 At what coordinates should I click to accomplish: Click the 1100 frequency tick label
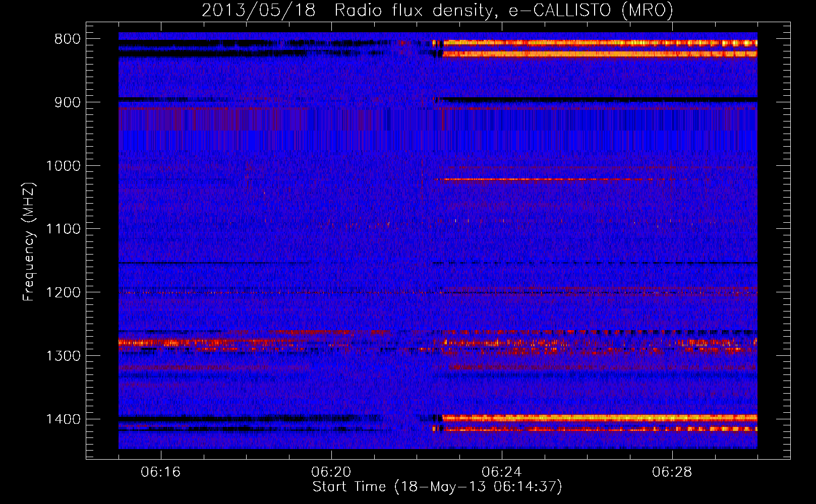click(63, 229)
